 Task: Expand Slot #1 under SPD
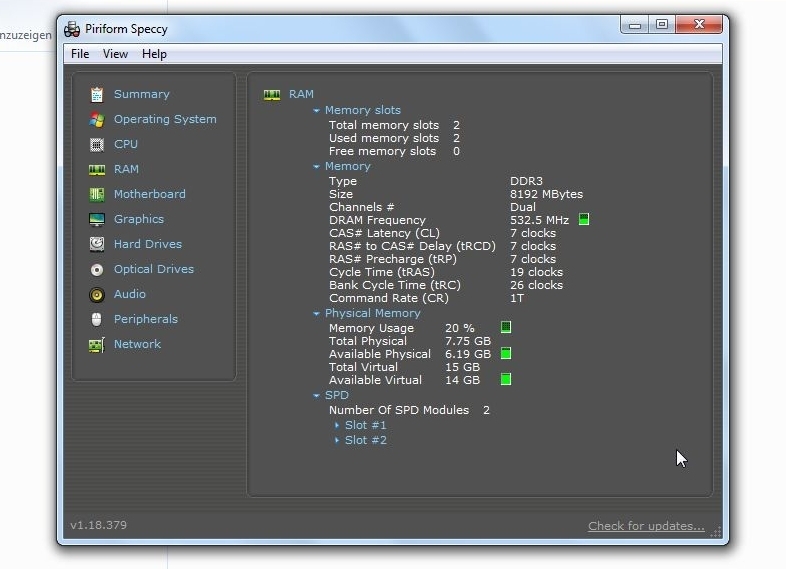[x=337, y=425]
